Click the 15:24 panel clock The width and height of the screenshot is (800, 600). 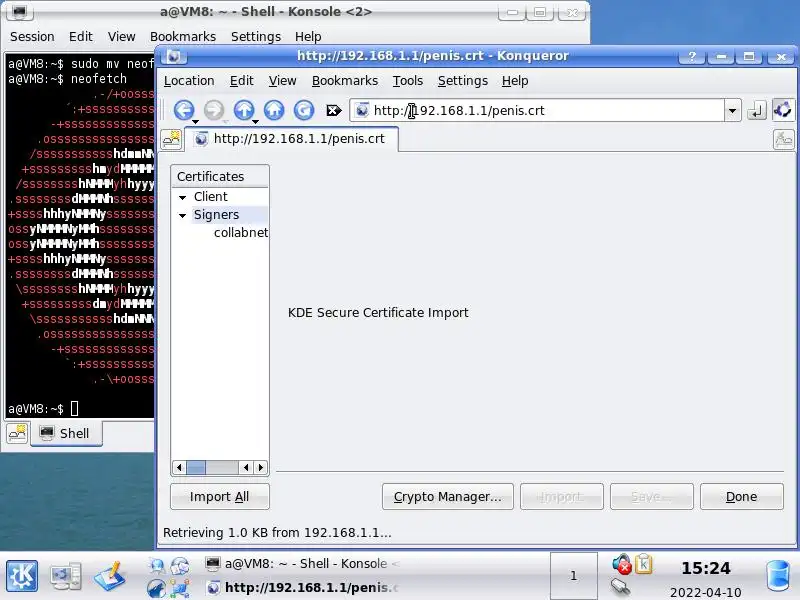pyautogui.click(x=706, y=568)
